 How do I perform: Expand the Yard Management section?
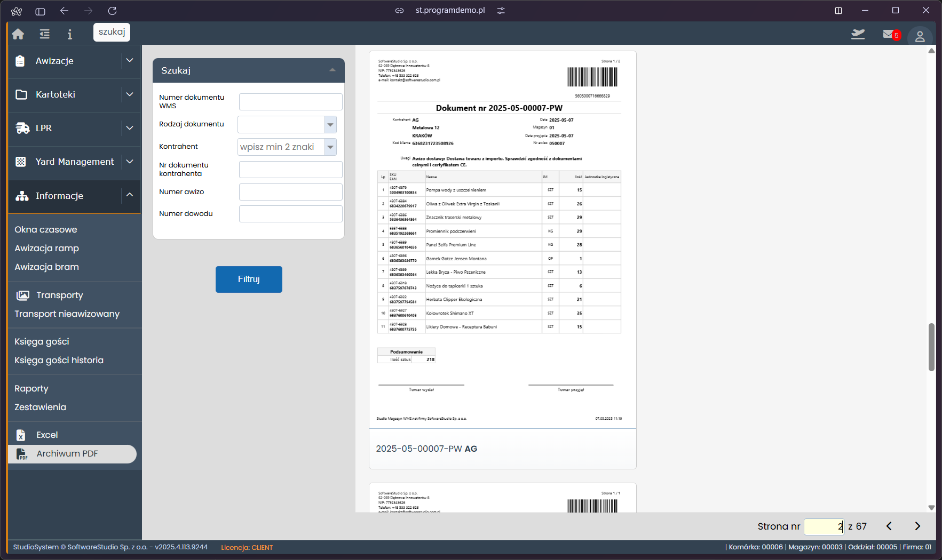pyautogui.click(x=129, y=162)
